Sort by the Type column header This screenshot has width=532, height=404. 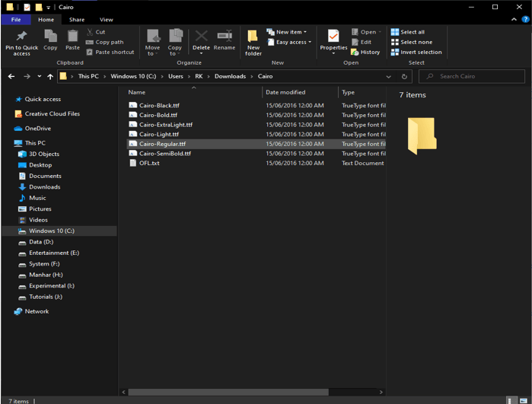coord(362,92)
